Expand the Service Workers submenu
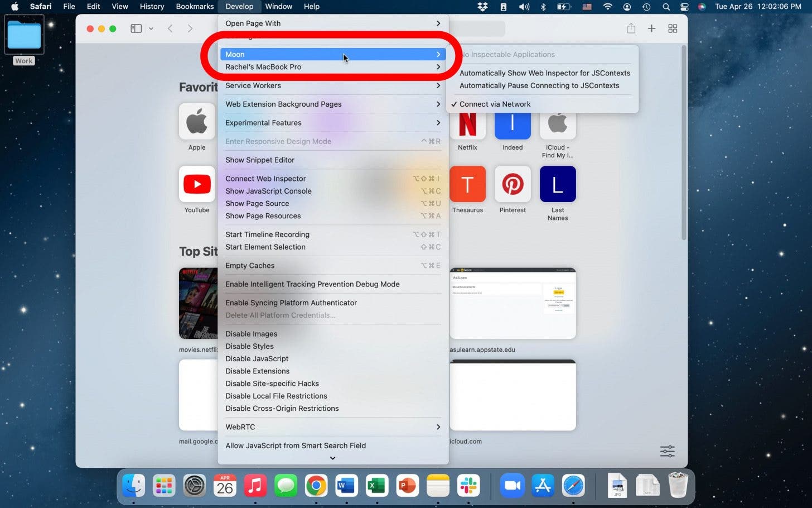The height and width of the screenshot is (508, 812). [253, 85]
